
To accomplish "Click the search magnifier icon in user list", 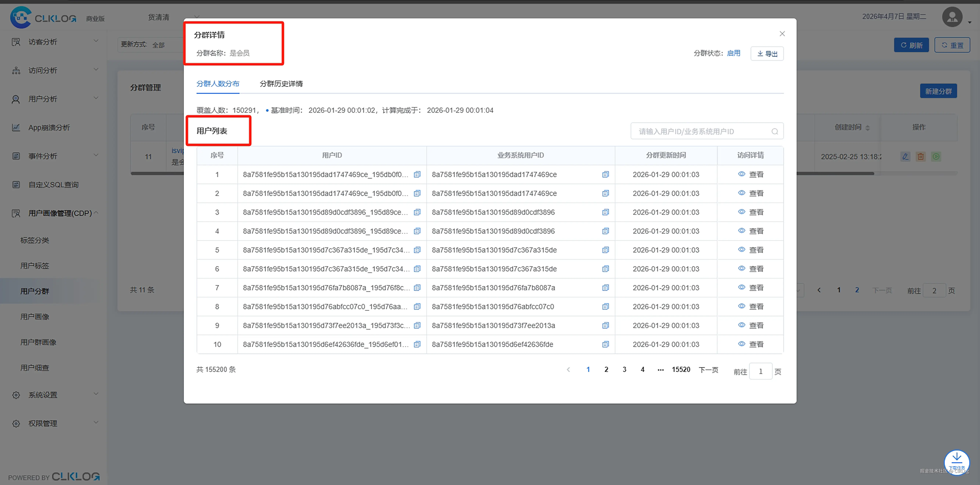I will (774, 131).
